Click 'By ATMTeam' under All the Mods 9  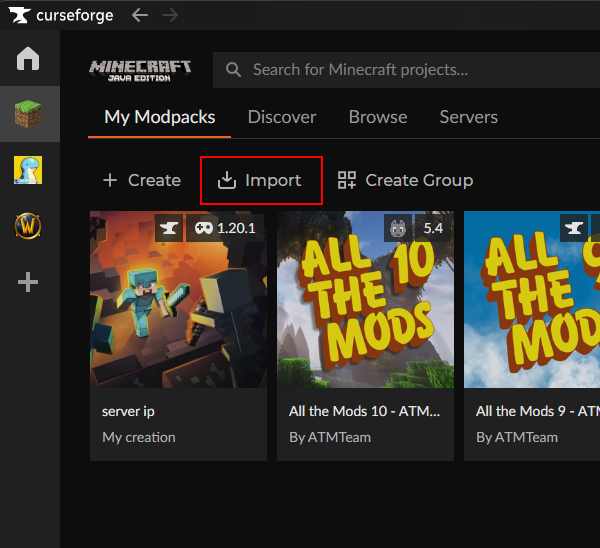point(517,437)
